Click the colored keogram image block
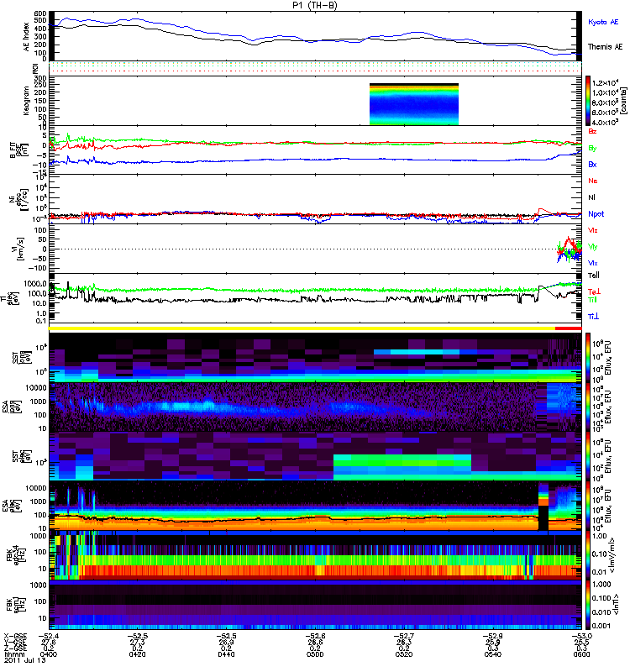Image resolution: width=630 pixels, height=672 pixels. (414, 104)
